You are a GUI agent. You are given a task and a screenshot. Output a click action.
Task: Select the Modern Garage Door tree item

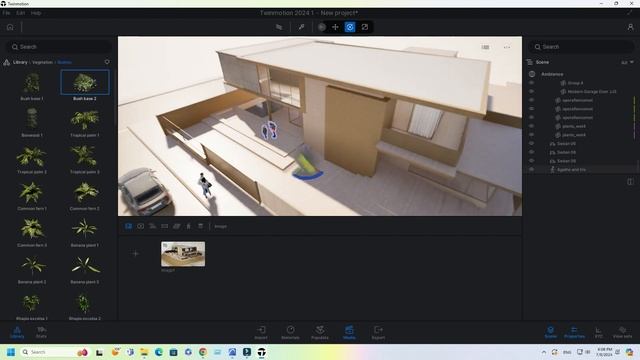click(591, 91)
